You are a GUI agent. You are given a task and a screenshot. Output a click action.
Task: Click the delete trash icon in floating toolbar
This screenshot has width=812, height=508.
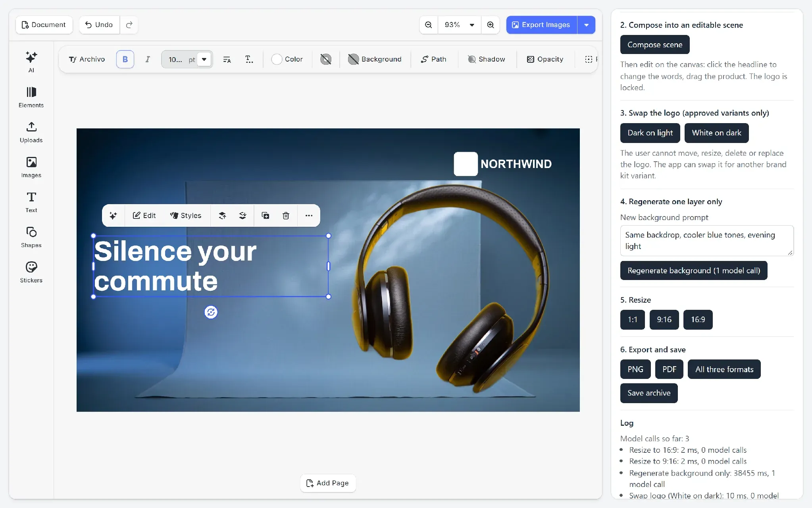[x=286, y=216]
